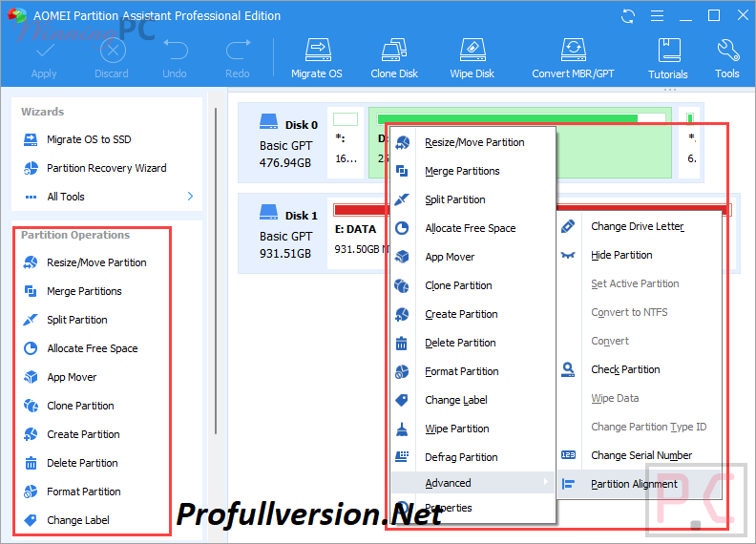Open Partition Recovery Wizard in sidebar
This screenshot has width=756, height=544.
(x=106, y=168)
